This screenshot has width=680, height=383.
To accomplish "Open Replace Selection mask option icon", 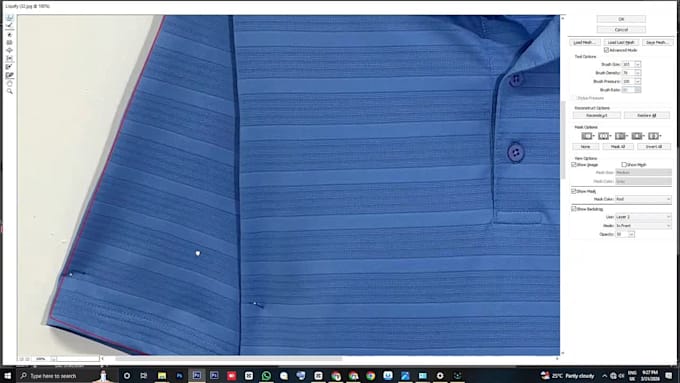I will coord(587,136).
